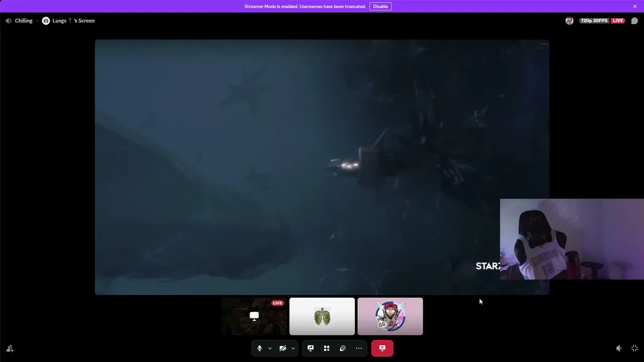Select the "Lungs 's Screen" stream title
The image size is (644, 362).
(x=73, y=21)
